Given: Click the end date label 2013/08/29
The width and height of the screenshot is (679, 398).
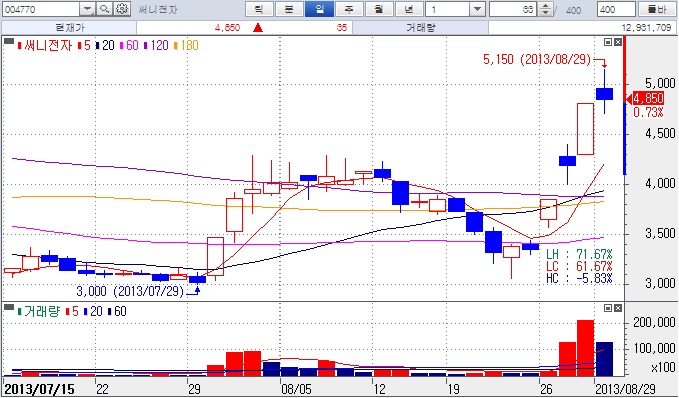Looking at the screenshot, I should pos(626,388).
